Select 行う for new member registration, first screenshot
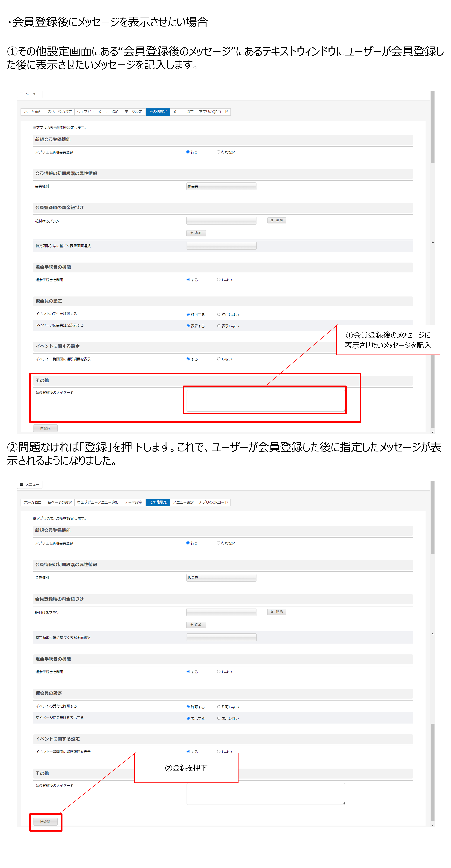This screenshot has height=868, width=451. 188,152
